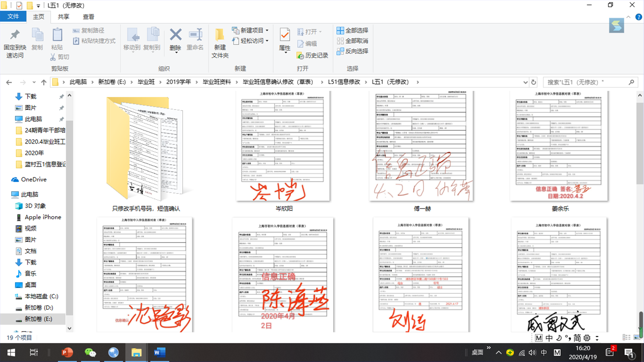
Task: Expand the 新建项目 dropdown
Action: (267, 31)
